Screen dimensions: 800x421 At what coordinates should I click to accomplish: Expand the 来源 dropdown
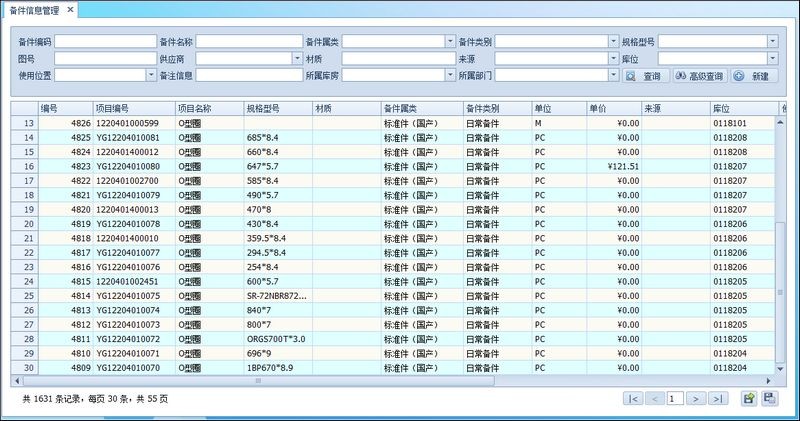click(613, 59)
